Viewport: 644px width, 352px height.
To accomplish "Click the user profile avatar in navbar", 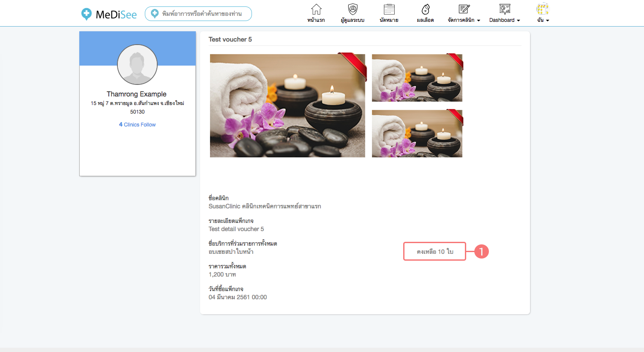I will [542, 9].
